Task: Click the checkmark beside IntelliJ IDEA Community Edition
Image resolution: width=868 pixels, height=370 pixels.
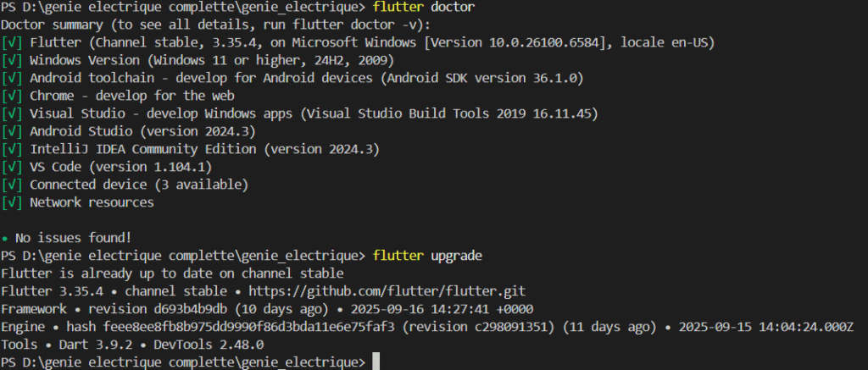Action: [12, 149]
